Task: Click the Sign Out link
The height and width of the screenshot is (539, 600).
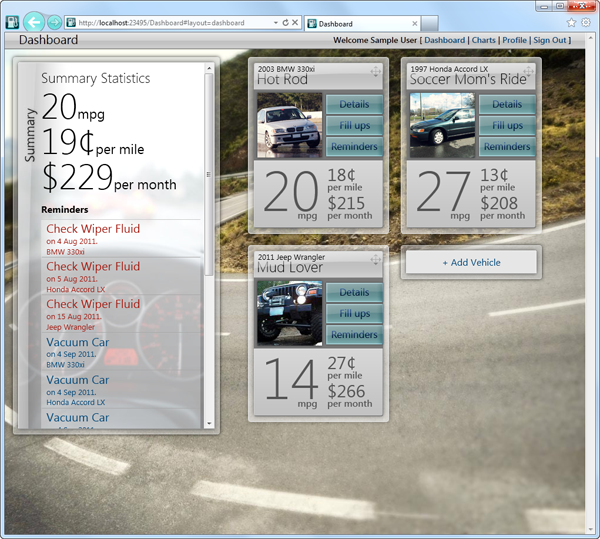Action: pyautogui.click(x=549, y=40)
